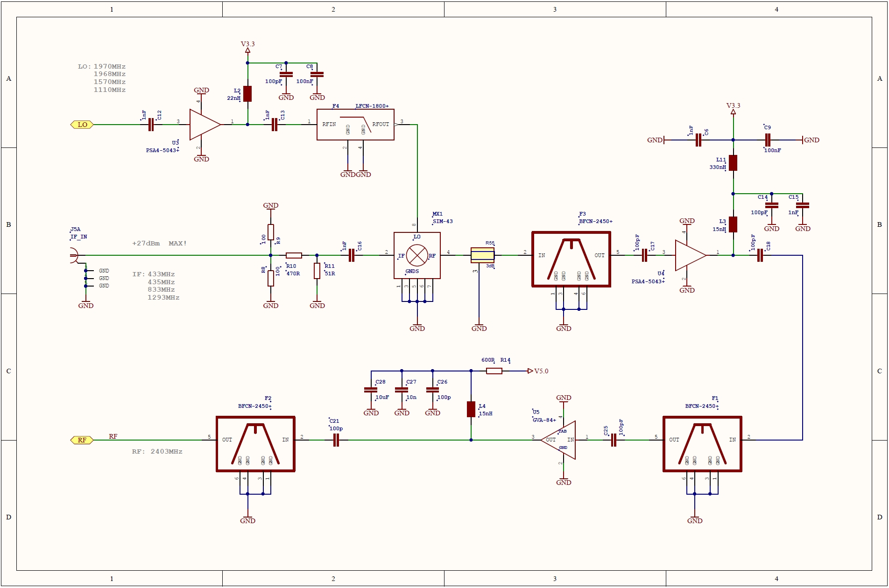Click the F2 bandpass filter near RF port
The height and width of the screenshot is (588, 889).
[x=255, y=444]
